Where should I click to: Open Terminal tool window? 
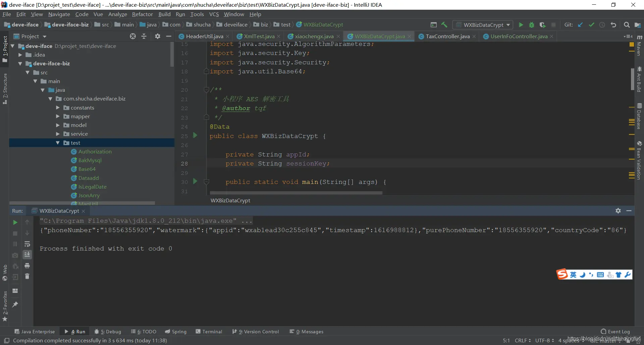[209, 332]
